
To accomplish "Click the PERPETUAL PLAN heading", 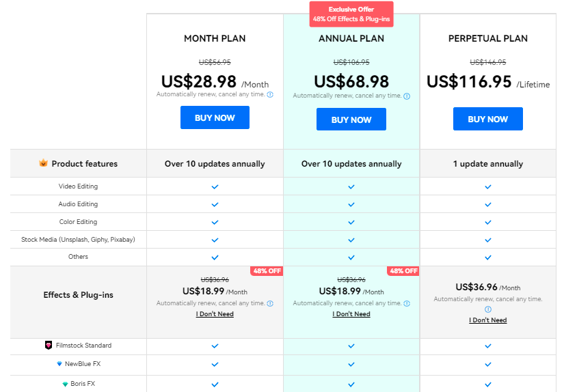I will tap(487, 38).
